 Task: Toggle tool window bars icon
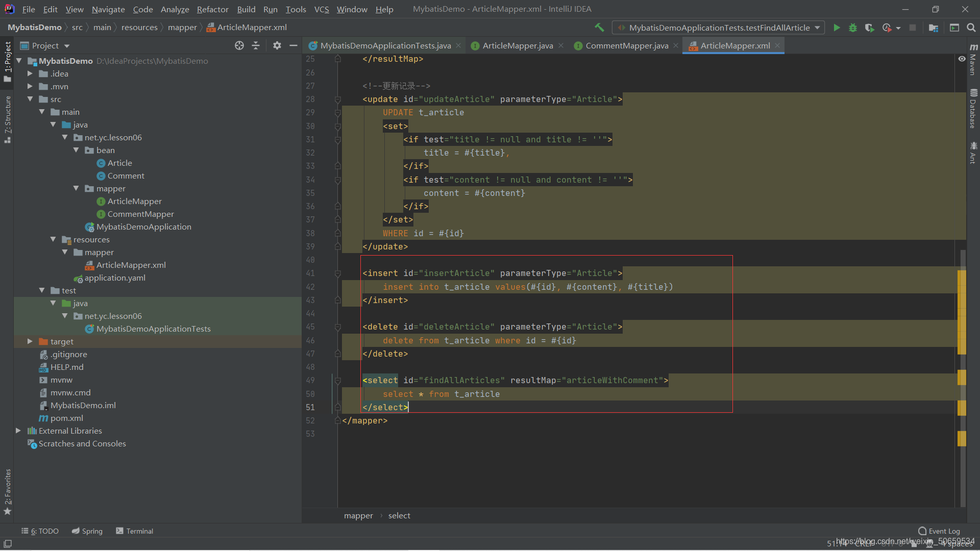coord(8,544)
